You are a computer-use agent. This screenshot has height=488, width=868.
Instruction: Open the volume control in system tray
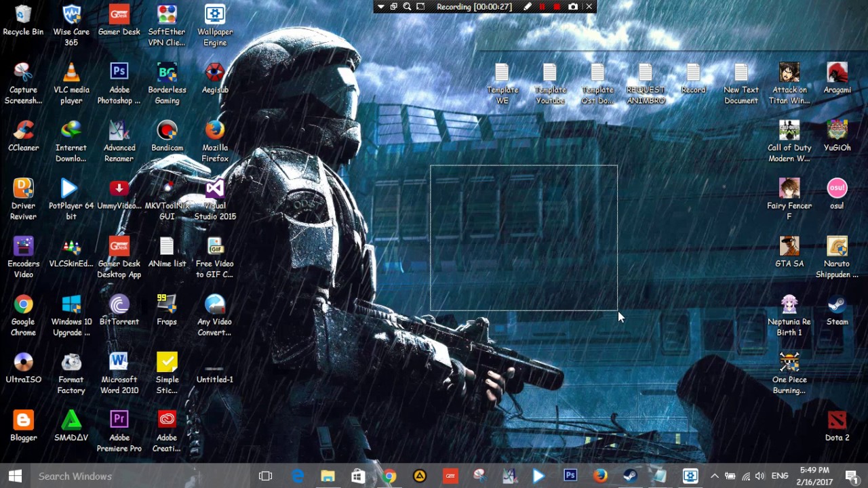pyautogui.click(x=759, y=476)
